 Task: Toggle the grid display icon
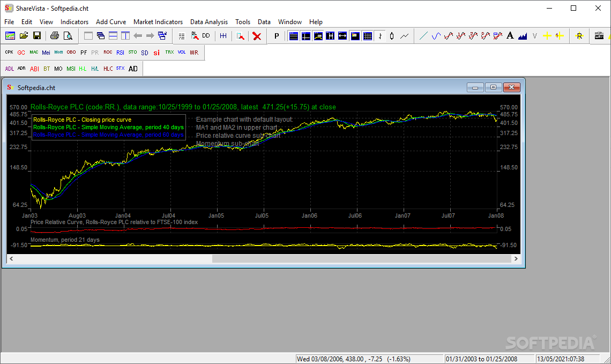368,36
